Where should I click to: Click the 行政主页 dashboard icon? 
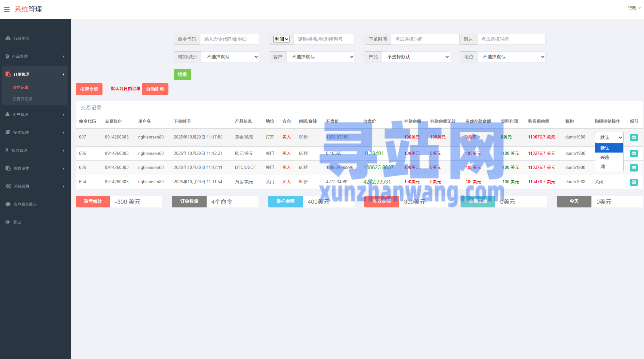click(8, 38)
